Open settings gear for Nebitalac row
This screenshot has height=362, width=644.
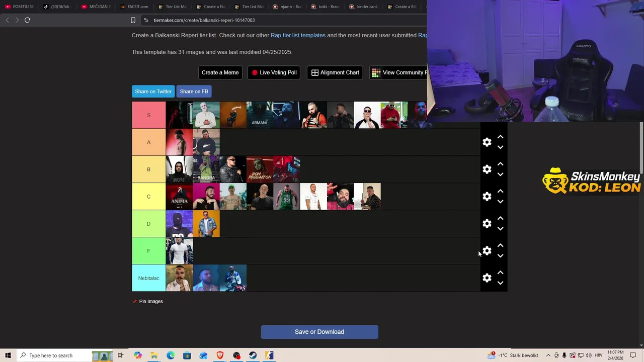pos(487,278)
